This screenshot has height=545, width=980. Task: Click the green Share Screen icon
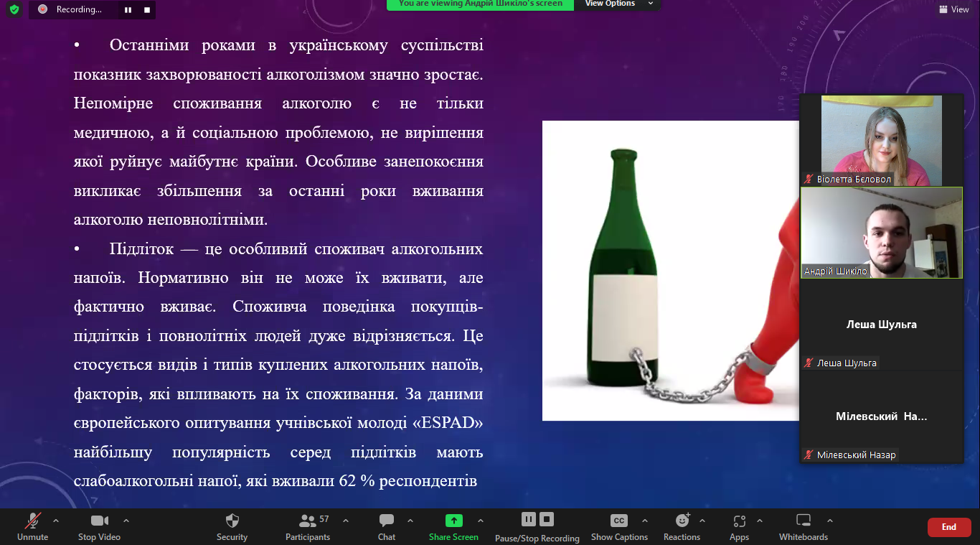[x=454, y=521]
